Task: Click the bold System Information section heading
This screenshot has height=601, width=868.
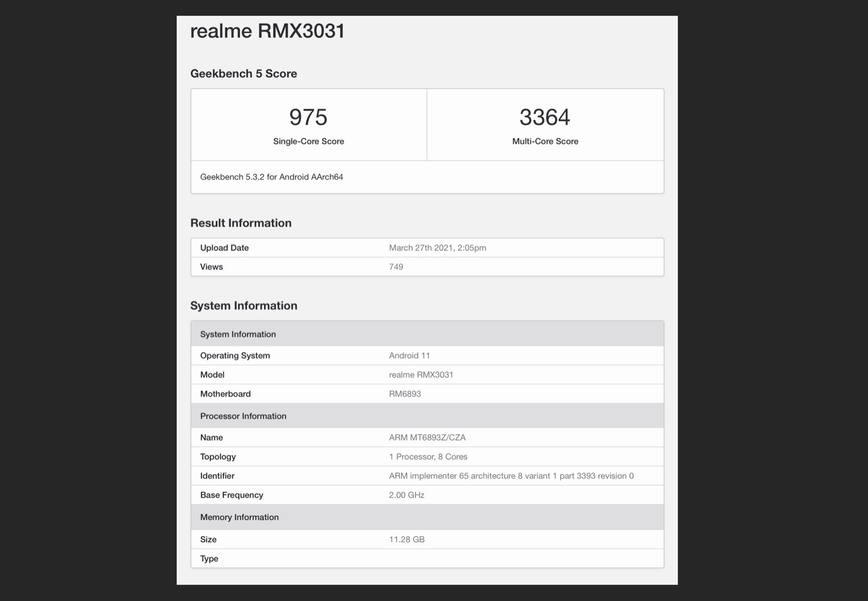Action: click(244, 306)
